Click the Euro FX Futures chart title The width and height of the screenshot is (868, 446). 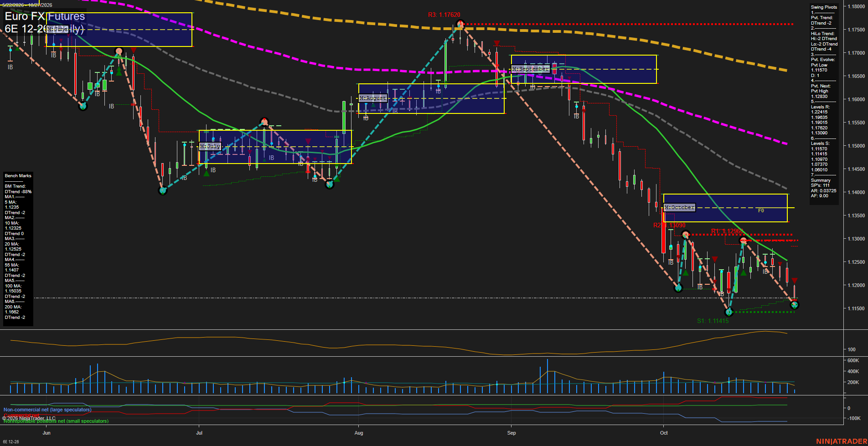(x=45, y=16)
